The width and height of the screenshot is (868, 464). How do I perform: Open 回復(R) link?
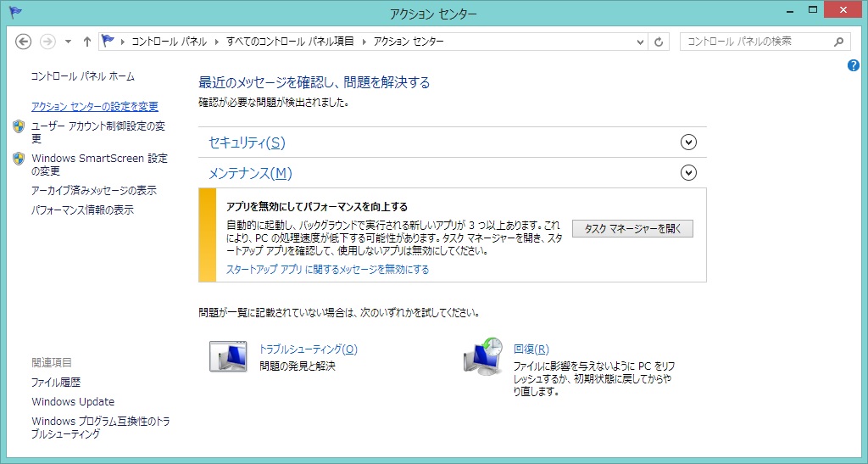pos(531,349)
